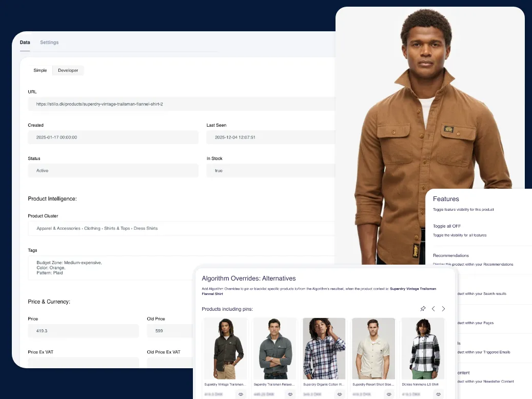
Task: Open the Dickies Nimmons LS Shirt thumbnail
Action: click(x=422, y=349)
